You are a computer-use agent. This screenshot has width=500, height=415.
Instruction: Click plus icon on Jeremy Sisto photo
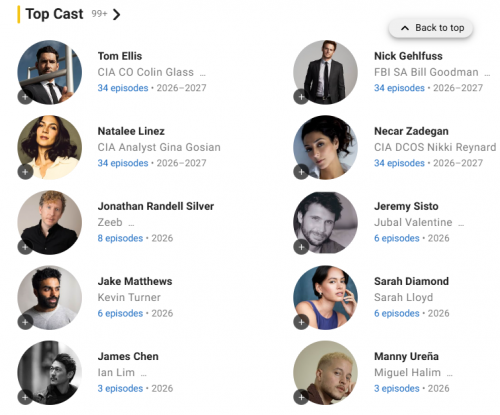(301, 247)
